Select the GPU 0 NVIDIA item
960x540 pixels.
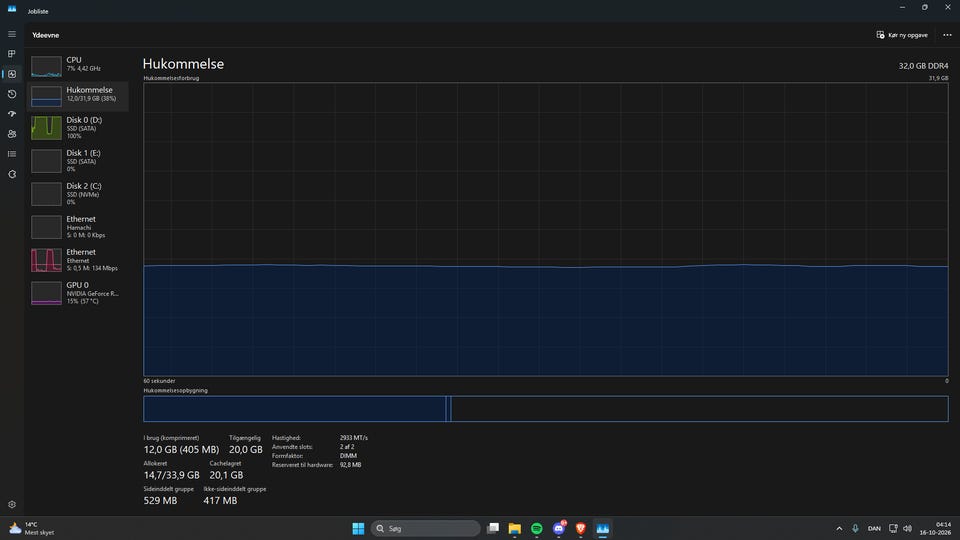tap(78, 293)
